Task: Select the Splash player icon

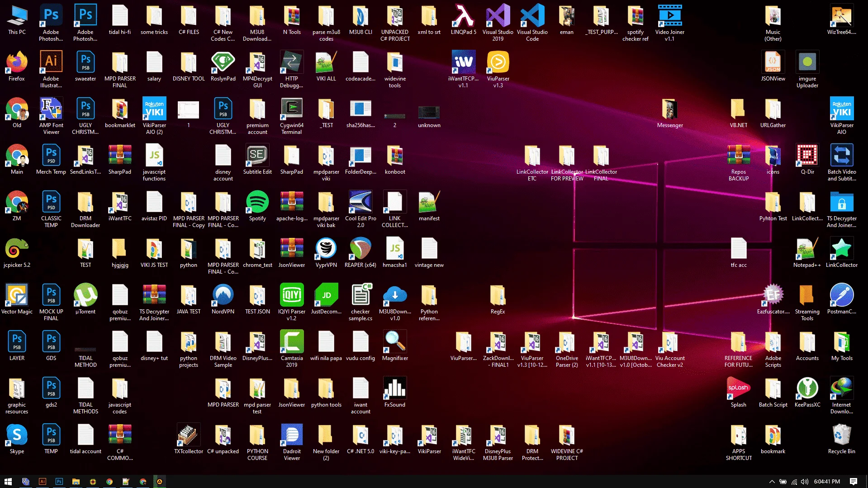Action: point(739,393)
